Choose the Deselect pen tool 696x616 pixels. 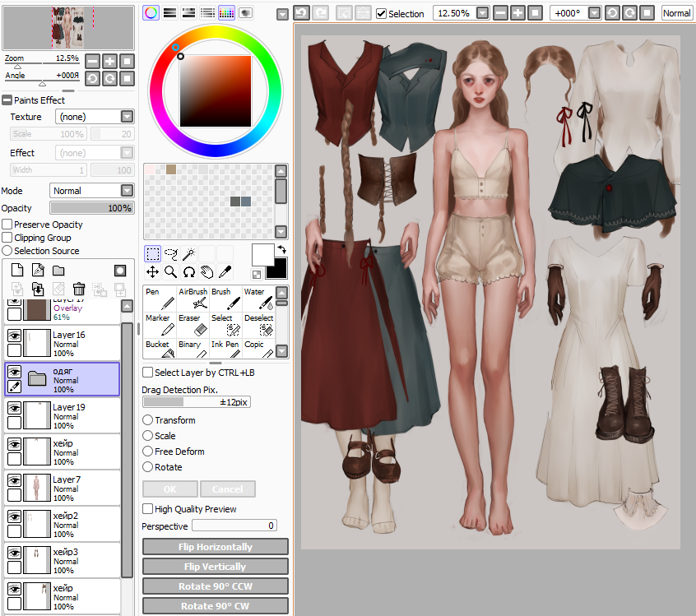click(259, 326)
